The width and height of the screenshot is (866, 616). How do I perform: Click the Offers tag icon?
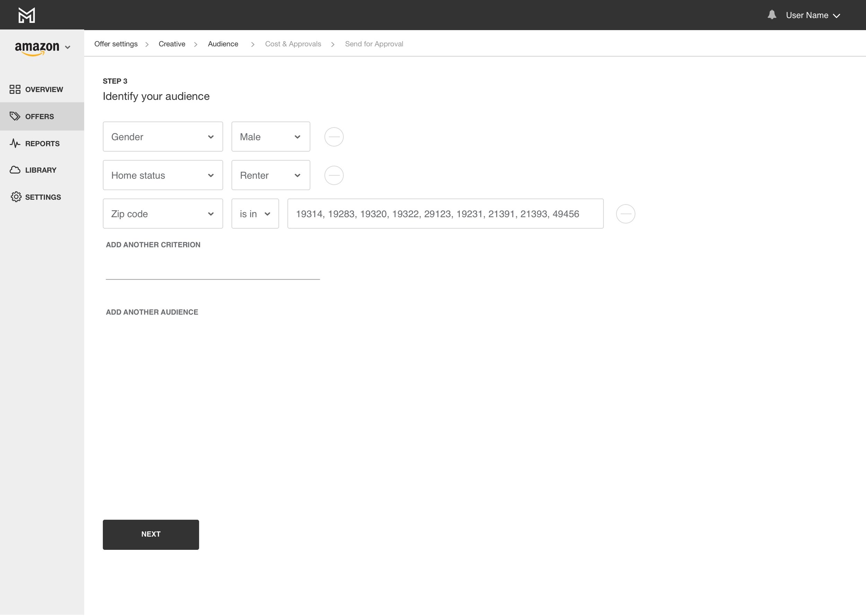coord(15,116)
